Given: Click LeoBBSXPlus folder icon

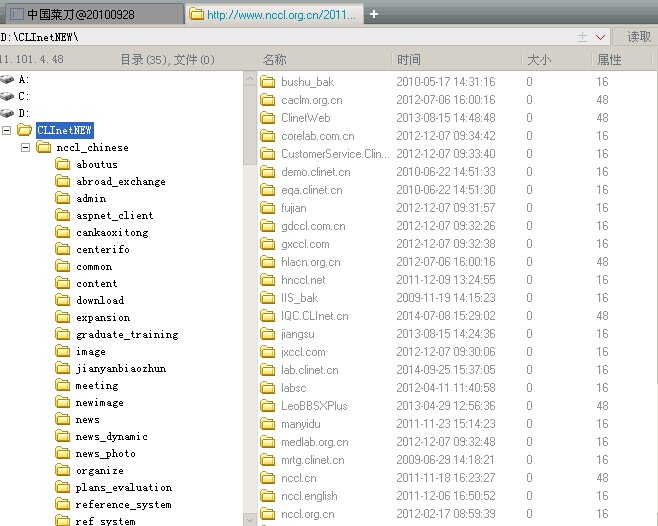Looking at the screenshot, I should [x=267, y=406].
